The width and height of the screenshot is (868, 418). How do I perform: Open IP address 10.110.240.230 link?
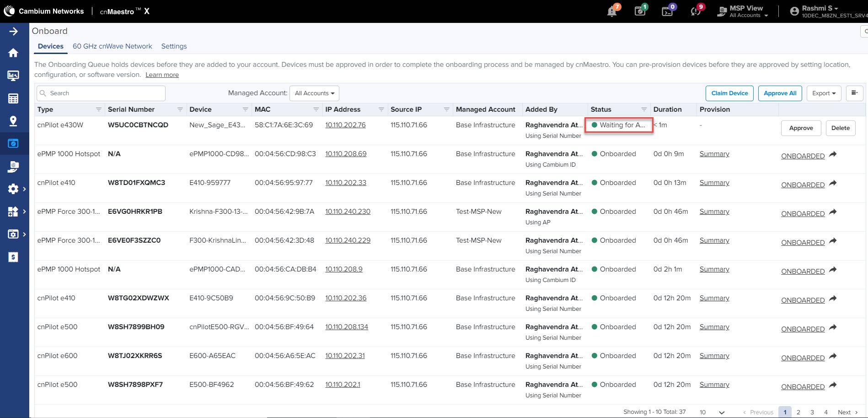click(348, 212)
